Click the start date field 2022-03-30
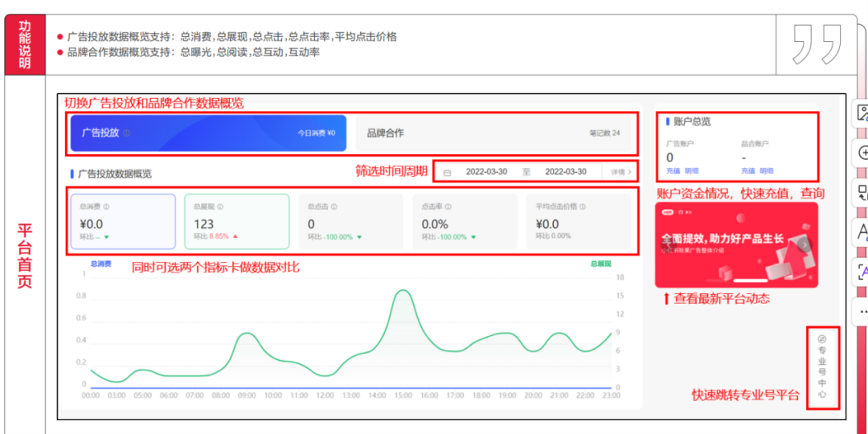 [486, 172]
